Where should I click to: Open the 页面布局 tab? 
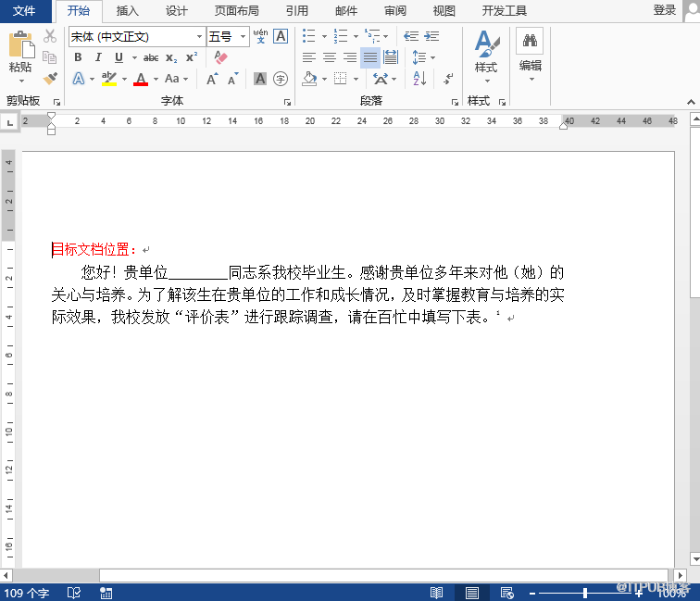pyautogui.click(x=236, y=11)
